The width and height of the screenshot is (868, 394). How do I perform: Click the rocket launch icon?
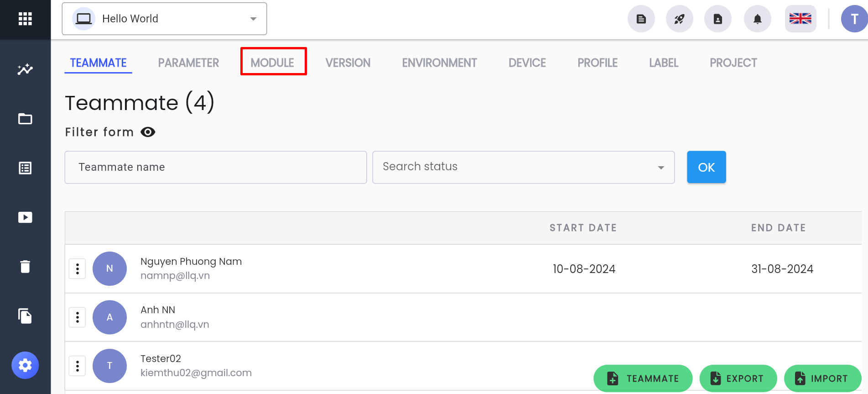tap(680, 19)
